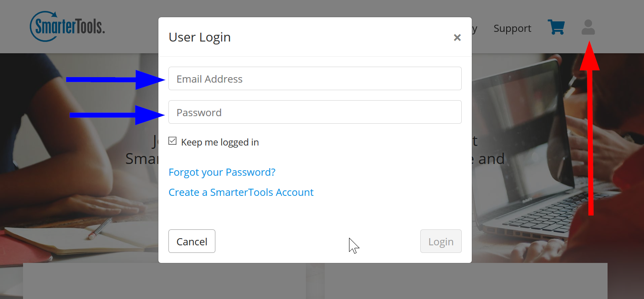The width and height of the screenshot is (644, 299).
Task: Click the 'Keep me logged in' label text
Action: (x=220, y=142)
